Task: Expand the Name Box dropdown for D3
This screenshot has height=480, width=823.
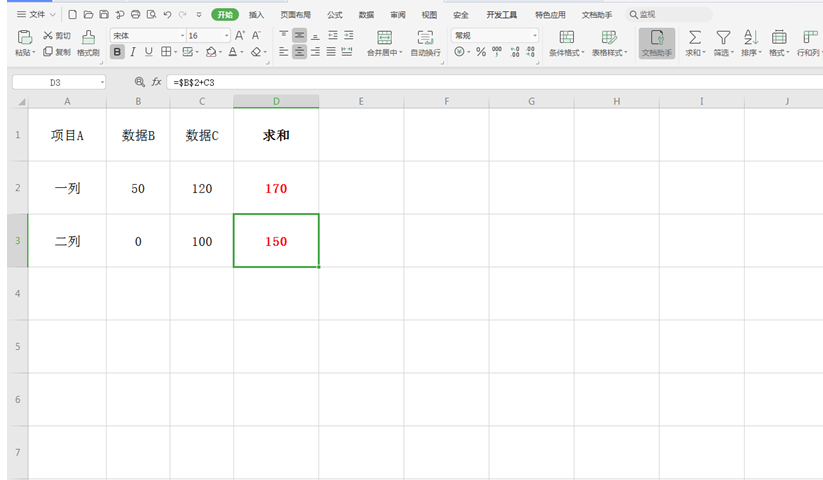Action: [102, 82]
